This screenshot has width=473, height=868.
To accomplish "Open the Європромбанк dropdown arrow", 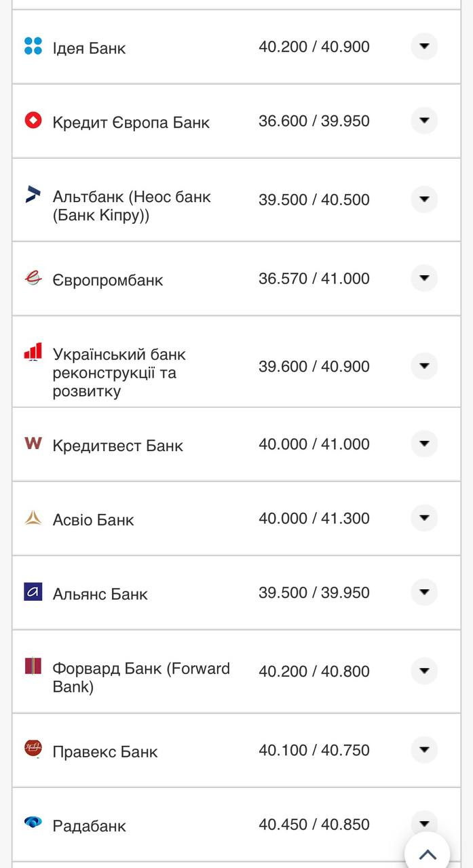I will tap(423, 278).
